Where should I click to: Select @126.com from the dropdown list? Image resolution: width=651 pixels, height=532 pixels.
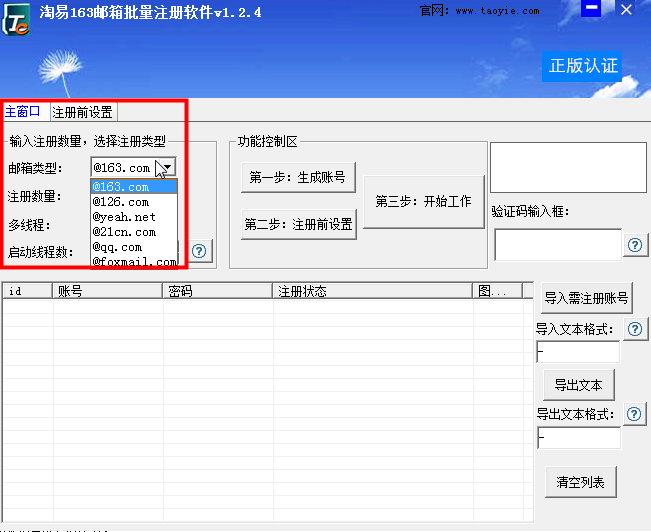coord(134,202)
